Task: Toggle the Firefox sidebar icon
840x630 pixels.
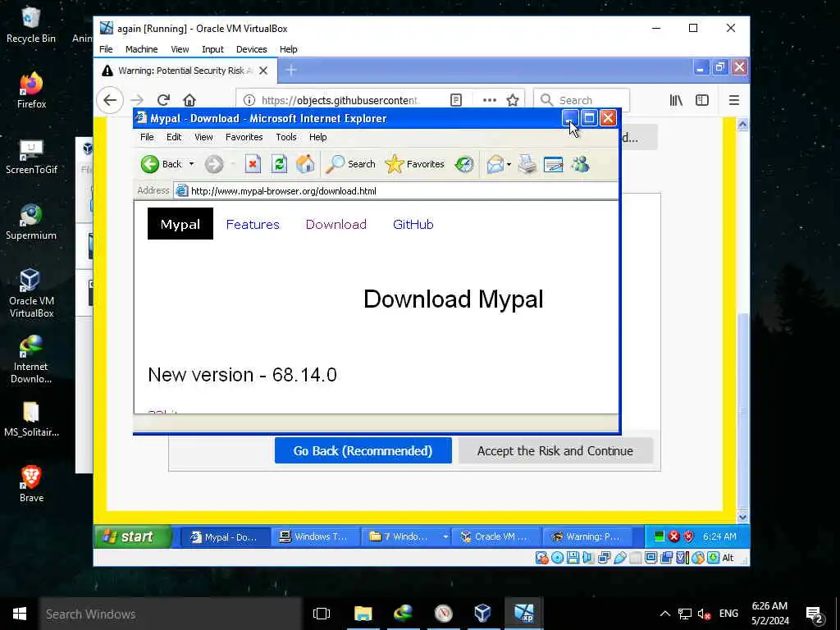Action: click(x=702, y=100)
